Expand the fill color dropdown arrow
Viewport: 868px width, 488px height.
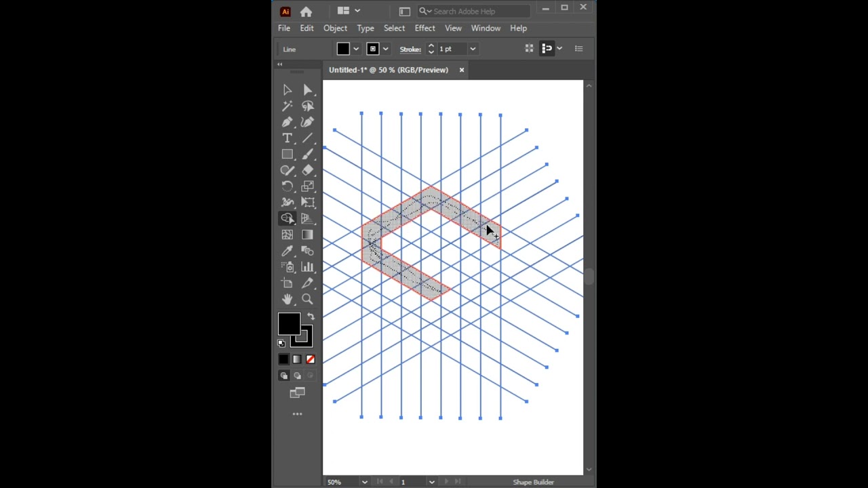click(x=356, y=49)
